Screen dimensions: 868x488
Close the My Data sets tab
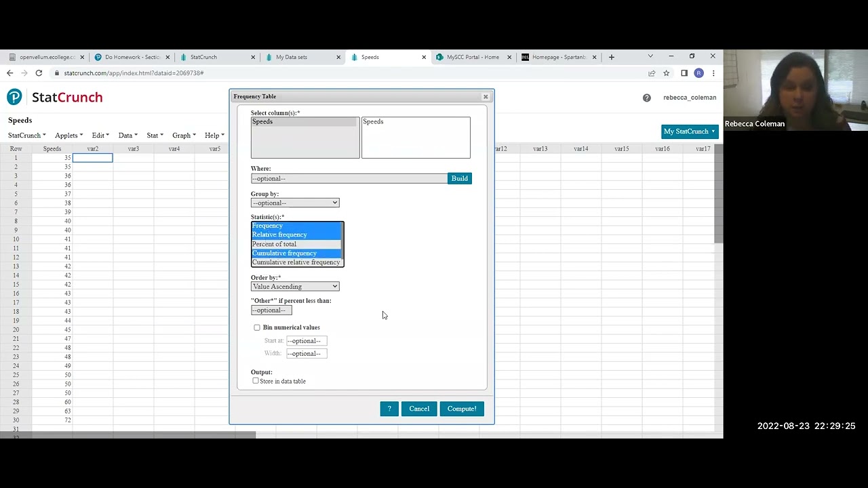pos(338,57)
